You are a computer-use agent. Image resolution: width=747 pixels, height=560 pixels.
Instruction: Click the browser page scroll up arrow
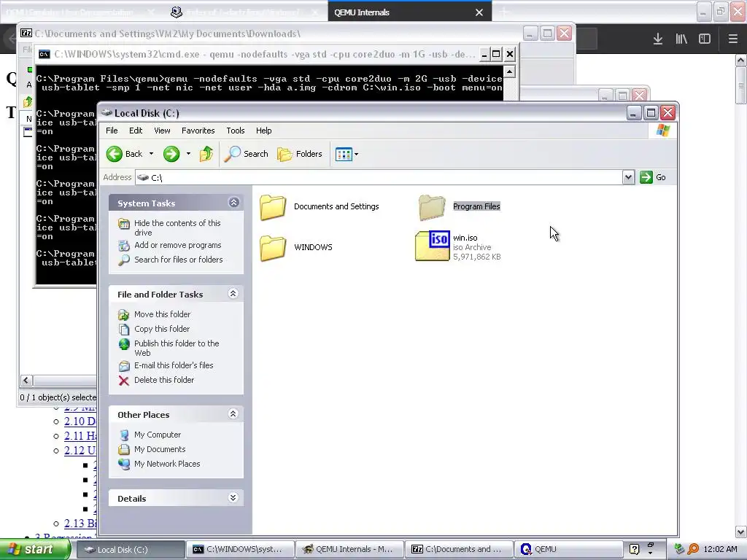pos(740,60)
